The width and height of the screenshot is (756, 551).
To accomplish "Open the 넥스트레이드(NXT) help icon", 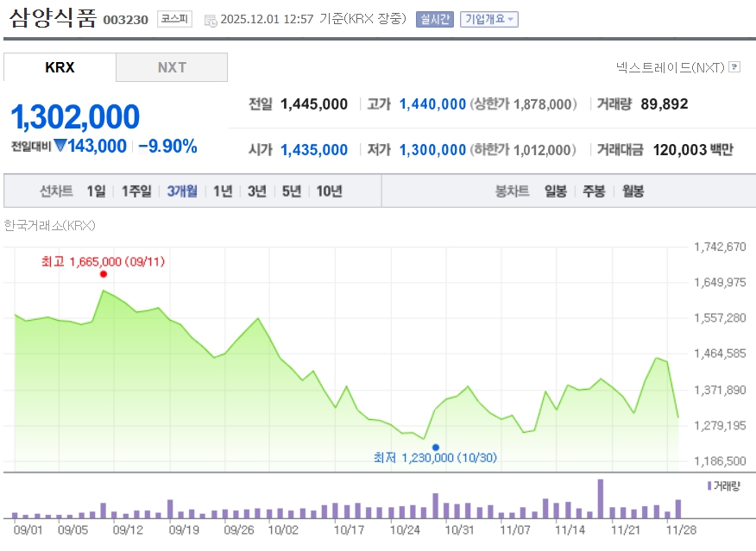I will pos(734,66).
